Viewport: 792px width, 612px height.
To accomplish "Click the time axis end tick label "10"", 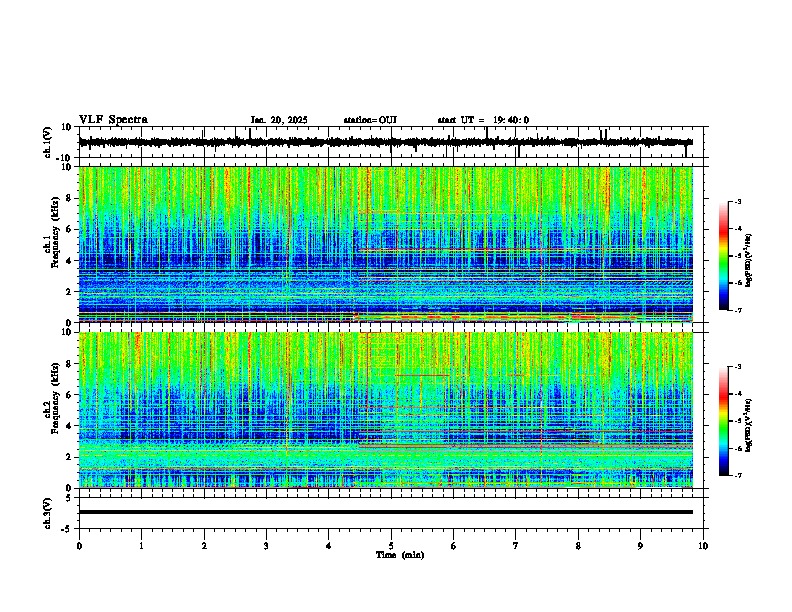I will (703, 546).
